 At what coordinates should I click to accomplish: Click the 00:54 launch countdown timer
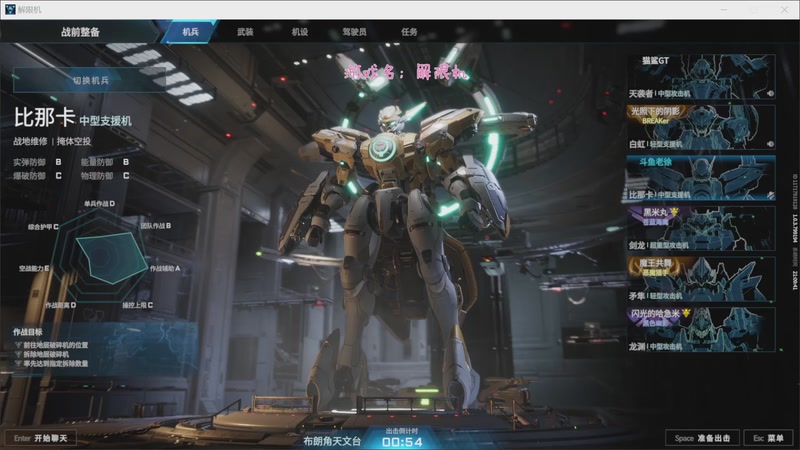[402, 442]
